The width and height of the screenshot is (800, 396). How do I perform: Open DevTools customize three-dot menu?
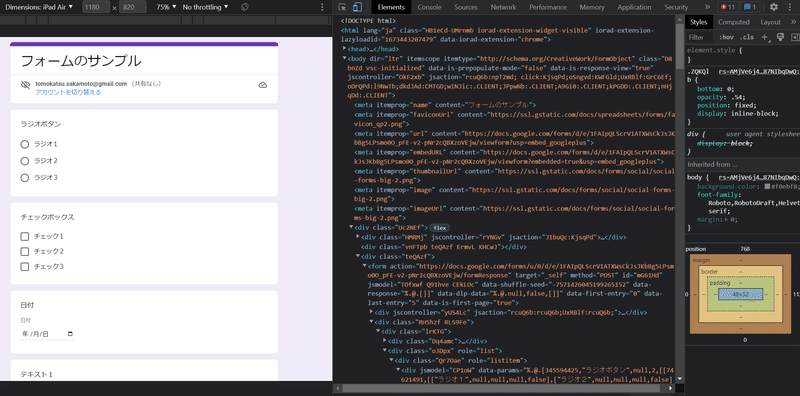(790, 7)
